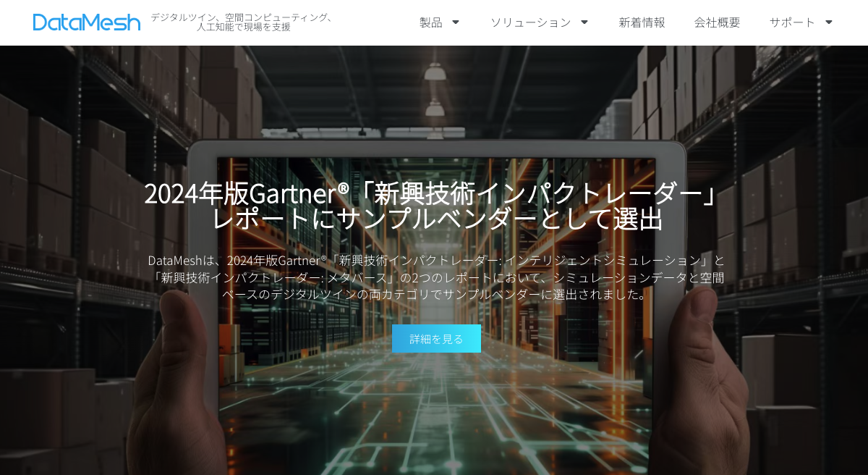Go to 新着情報 page

(x=642, y=22)
